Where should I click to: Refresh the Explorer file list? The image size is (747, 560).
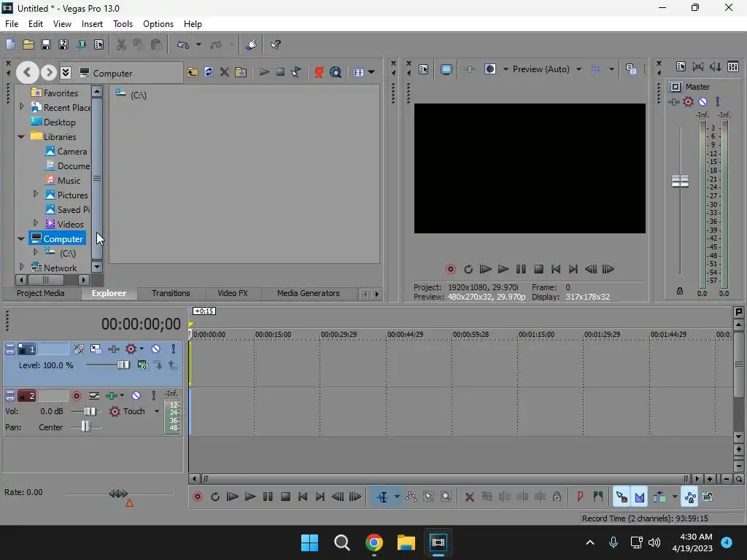pyautogui.click(x=209, y=72)
